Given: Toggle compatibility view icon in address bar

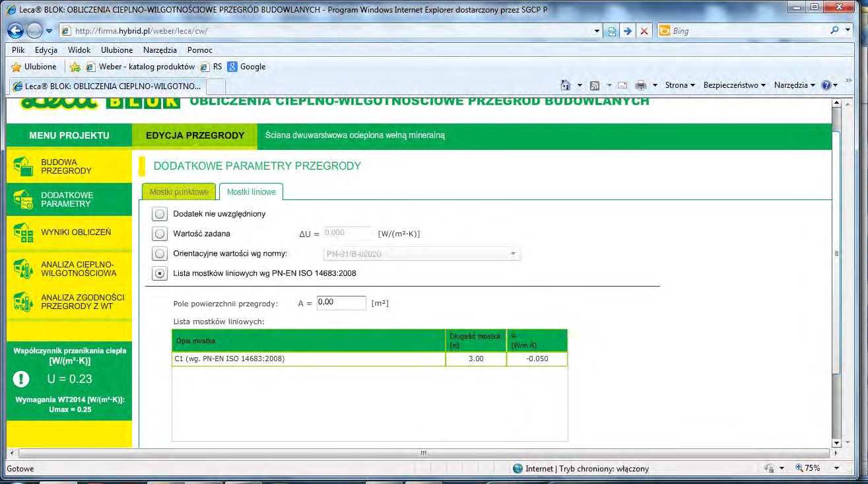Looking at the screenshot, I should click(612, 31).
